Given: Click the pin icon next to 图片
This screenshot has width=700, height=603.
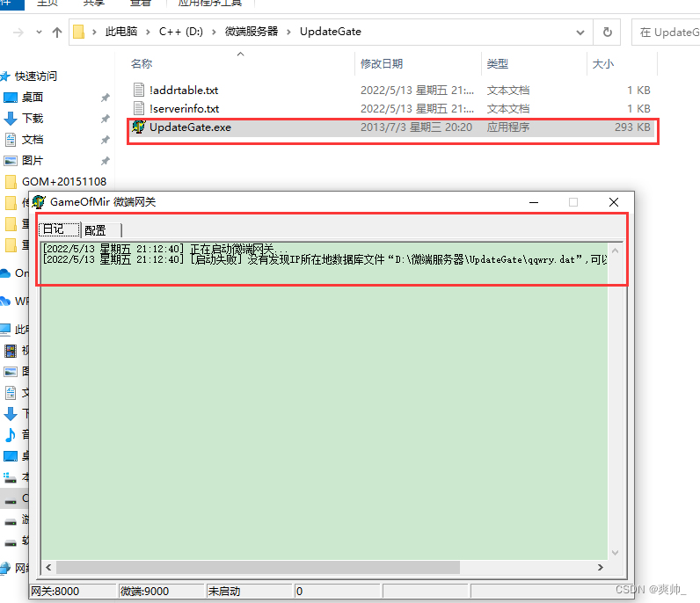Looking at the screenshot, I should 106,161.
